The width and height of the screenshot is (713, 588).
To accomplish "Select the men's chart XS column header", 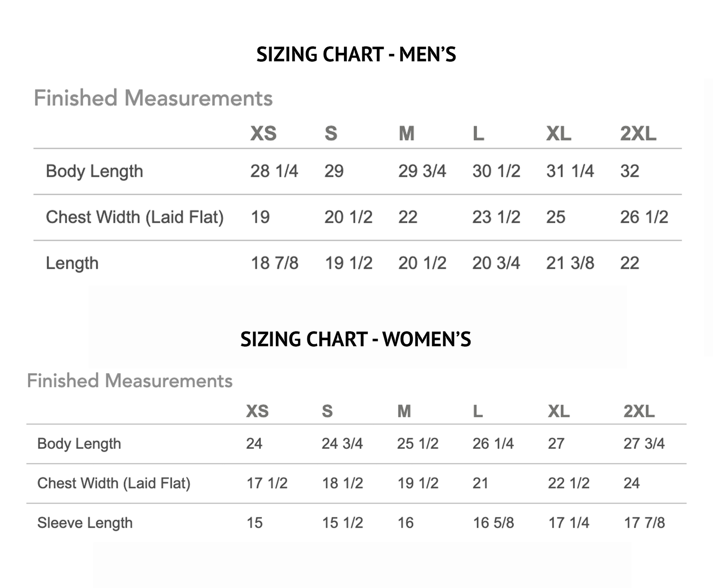I will point(263,133).
